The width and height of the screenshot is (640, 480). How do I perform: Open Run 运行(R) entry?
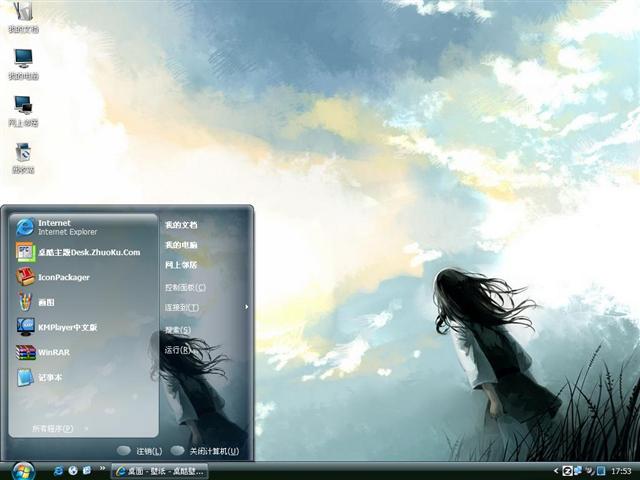[x=178, y=350]
